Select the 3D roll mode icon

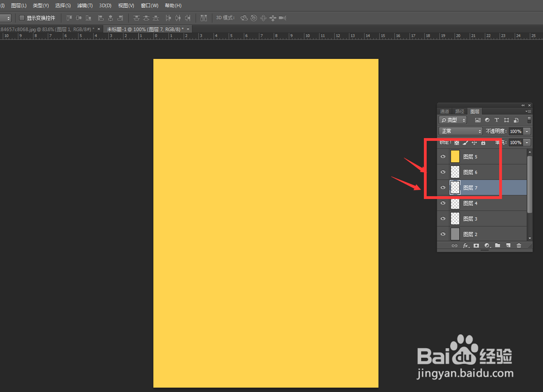pyautogui.click(x=254, y=18)
